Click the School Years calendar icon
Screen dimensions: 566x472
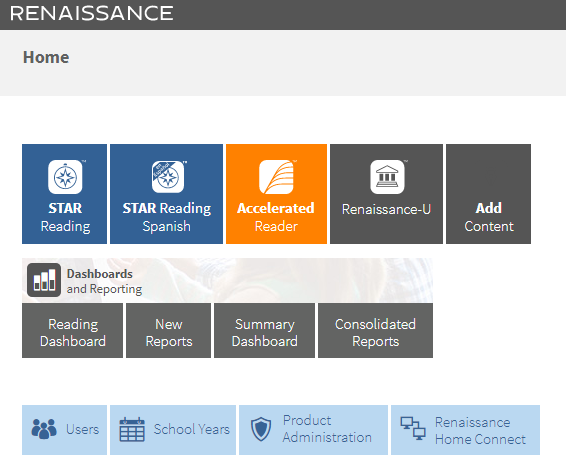tap(132, 429)
